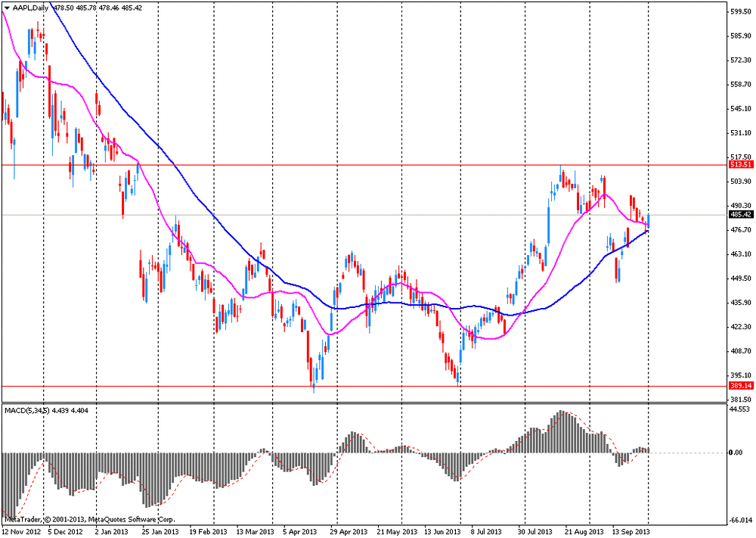Viewport: 756px width, 538px height.
Task: Click the 422.30 price scale value
Action: pyautogui.click(x=742, y=327)
